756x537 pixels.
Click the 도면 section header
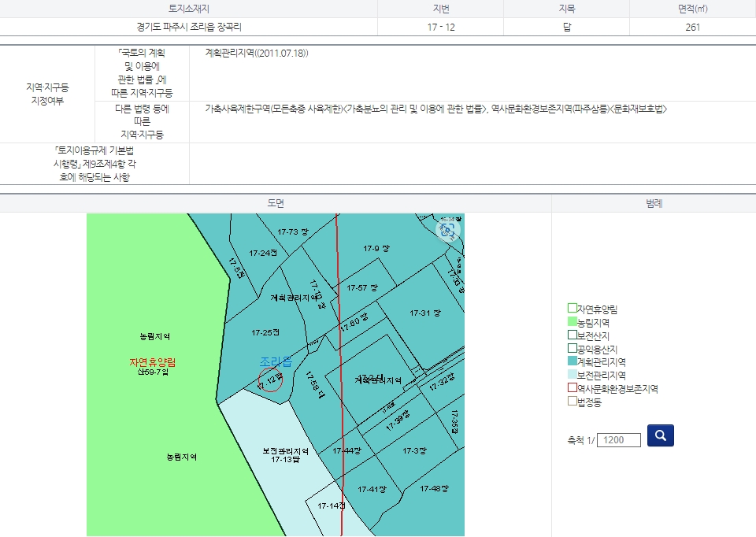tap(276, 203)
